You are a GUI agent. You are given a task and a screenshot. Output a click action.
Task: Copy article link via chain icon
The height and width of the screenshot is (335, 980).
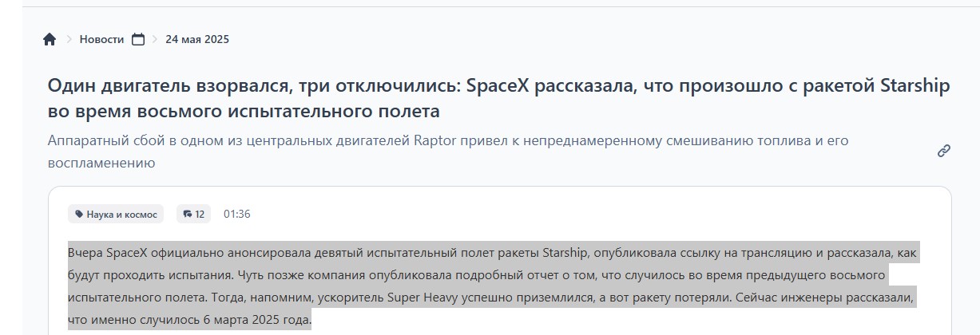pos(943,151)
